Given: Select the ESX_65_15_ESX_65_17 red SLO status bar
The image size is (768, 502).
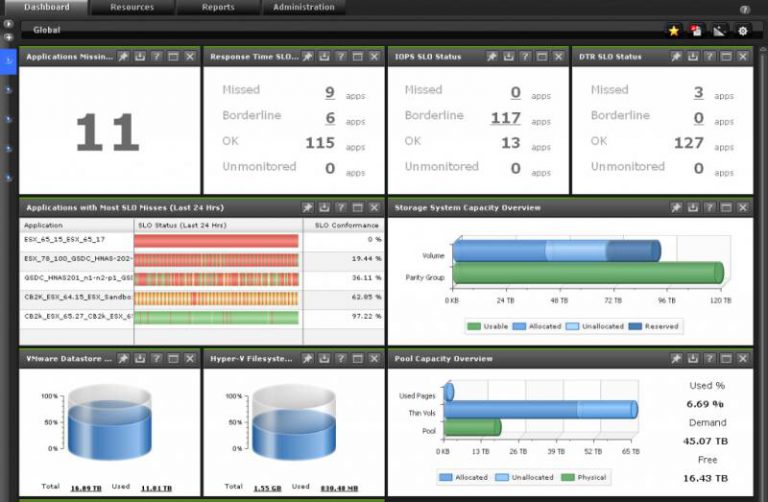Looking at the screenshot, I should (x=216, y=240).
